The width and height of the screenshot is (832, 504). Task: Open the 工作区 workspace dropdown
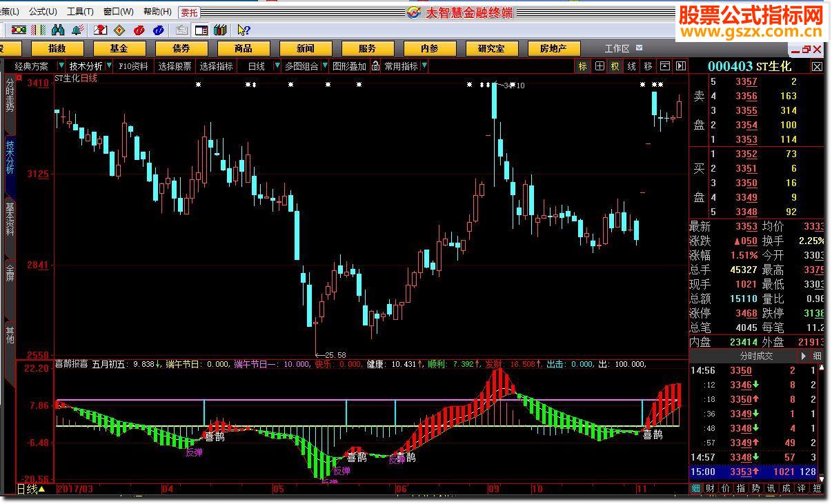point(639,48)
